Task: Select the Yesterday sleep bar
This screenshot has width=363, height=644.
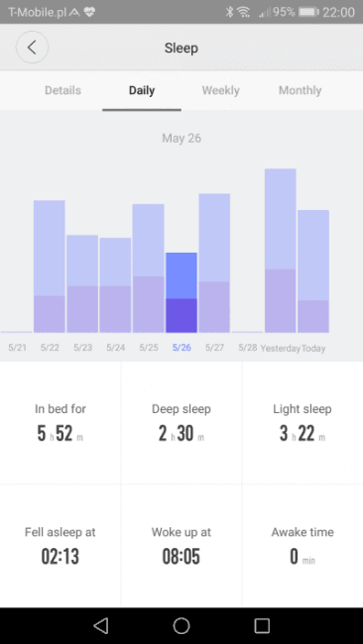Action: 281,251
